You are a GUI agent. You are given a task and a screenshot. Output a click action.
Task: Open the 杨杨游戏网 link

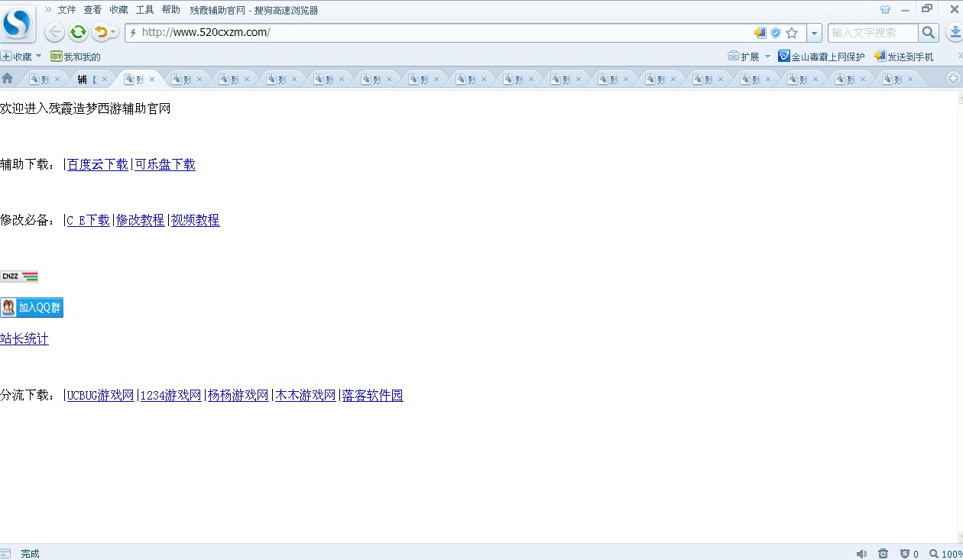(238, 396)
